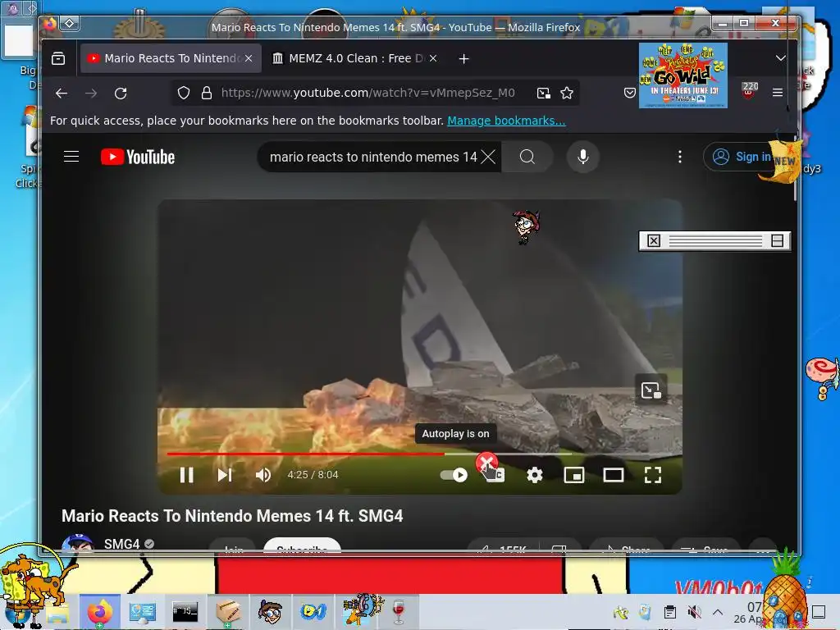
Task: Show site security lock info
Action: coord(206,94)
